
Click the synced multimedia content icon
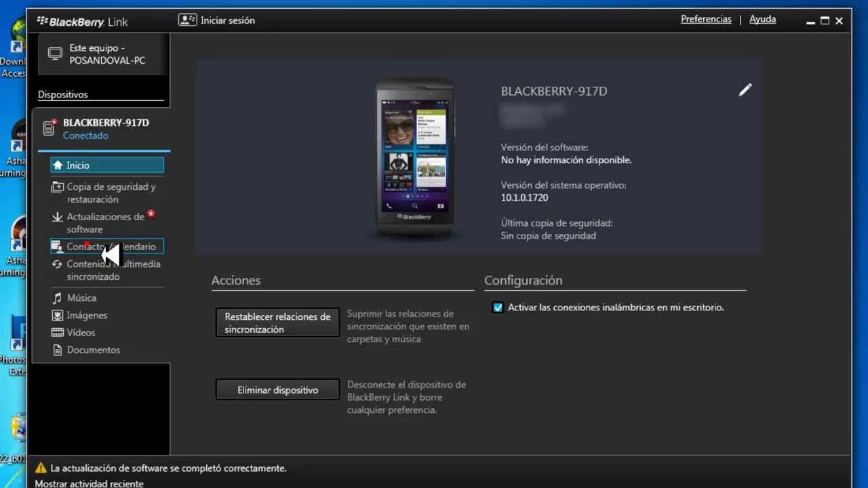click(58, 264)
